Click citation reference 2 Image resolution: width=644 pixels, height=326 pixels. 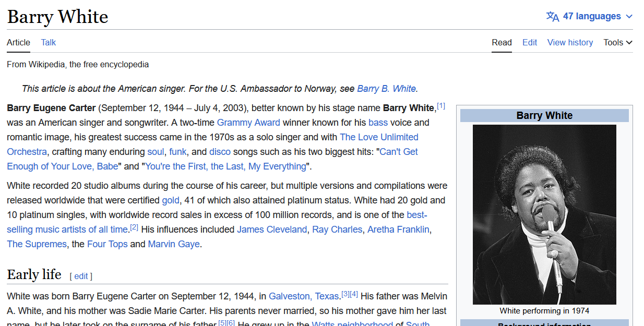tap(134, 227)
